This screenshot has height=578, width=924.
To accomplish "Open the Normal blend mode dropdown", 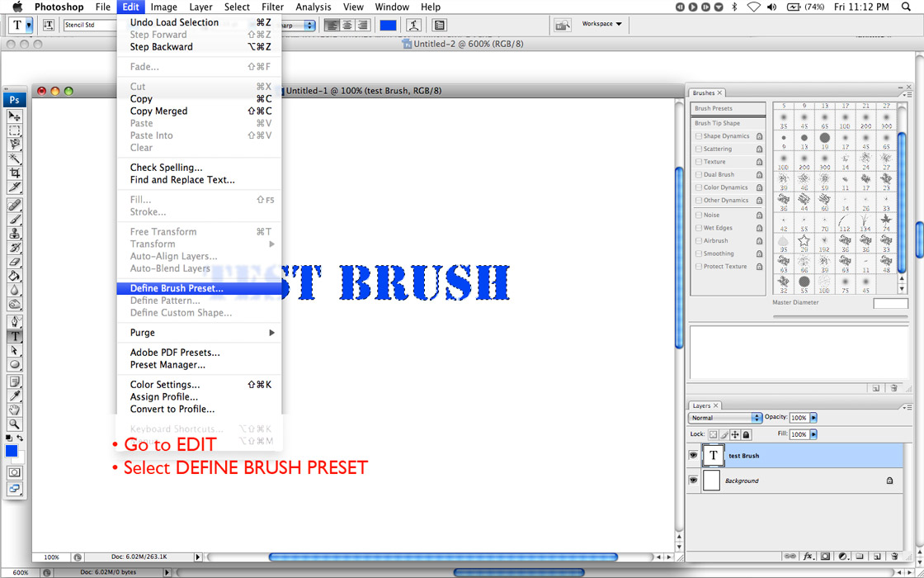I will pyautogui.click(x=725, y=418).
